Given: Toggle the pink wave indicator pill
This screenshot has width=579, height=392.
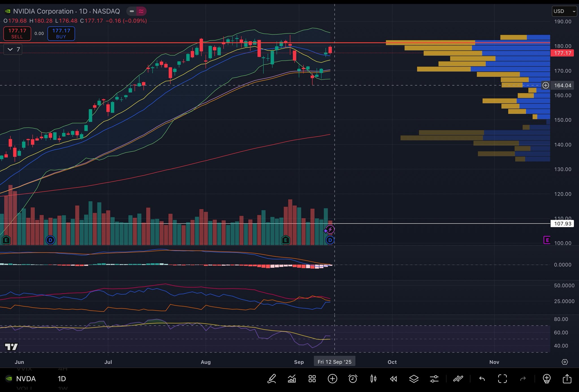Looking at the screenshot, I should [141, 11].
